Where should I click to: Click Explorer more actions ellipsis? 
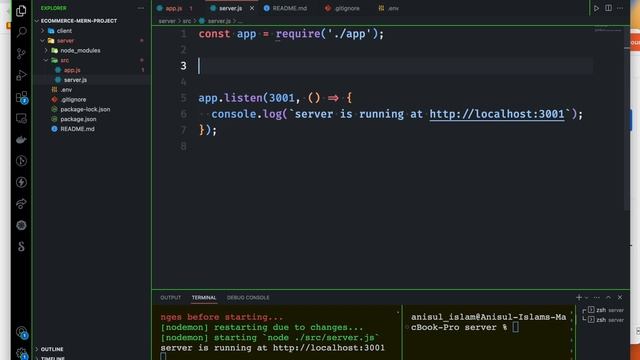(140, 8)
